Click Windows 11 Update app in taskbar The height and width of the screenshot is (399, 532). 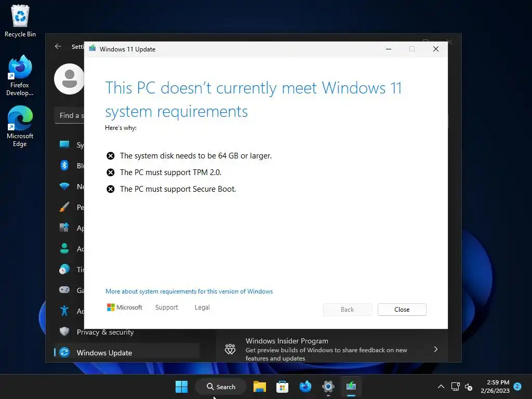tap(351, 387)
